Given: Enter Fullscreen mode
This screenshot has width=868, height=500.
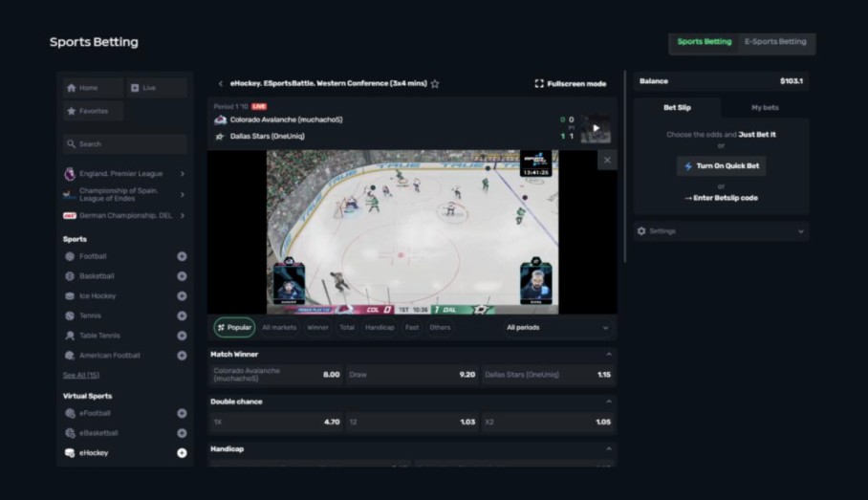Looking at the screenshot, I should [x=571, y=84].
